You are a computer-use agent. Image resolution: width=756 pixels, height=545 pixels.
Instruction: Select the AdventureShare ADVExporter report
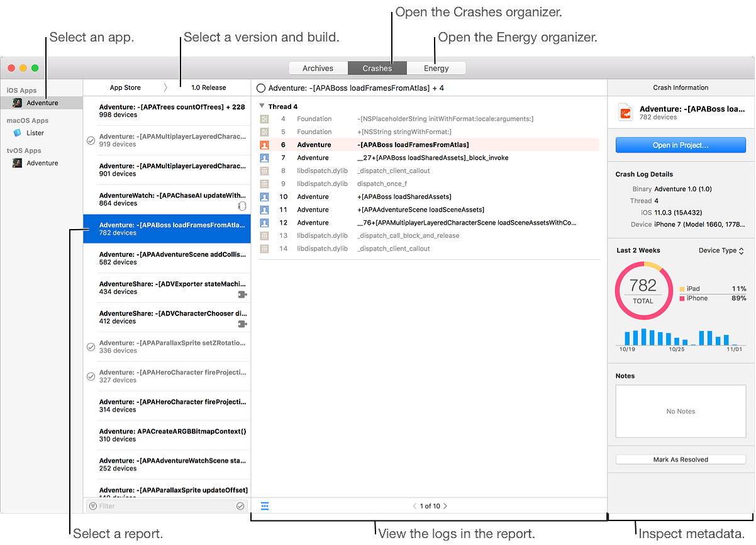pyautogui.click(x=167, y=288)
